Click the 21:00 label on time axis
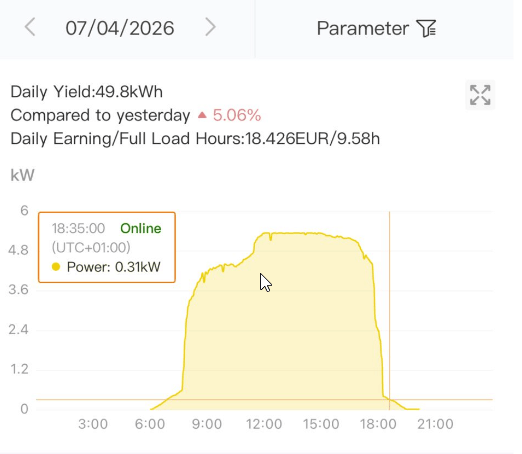Viewport: 522px width, 454px height. tap(435, 424)
